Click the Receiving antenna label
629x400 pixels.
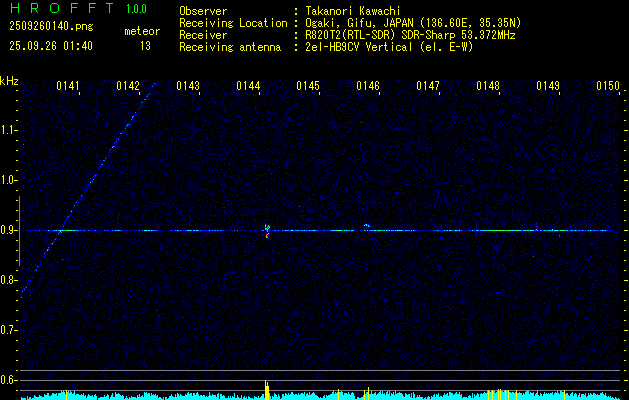230,47
